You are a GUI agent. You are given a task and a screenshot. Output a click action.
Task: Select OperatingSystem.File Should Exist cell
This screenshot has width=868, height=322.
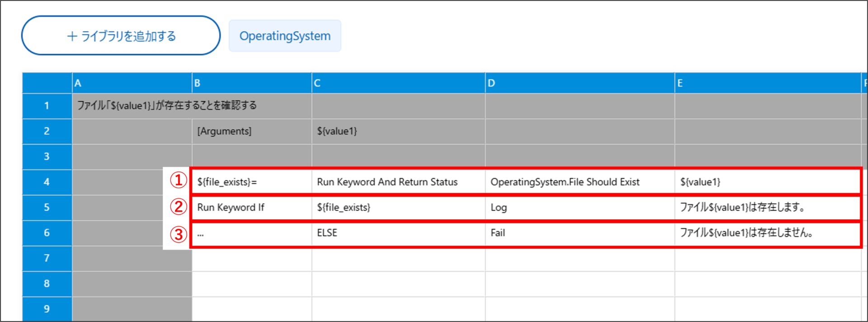click(580, 182)
